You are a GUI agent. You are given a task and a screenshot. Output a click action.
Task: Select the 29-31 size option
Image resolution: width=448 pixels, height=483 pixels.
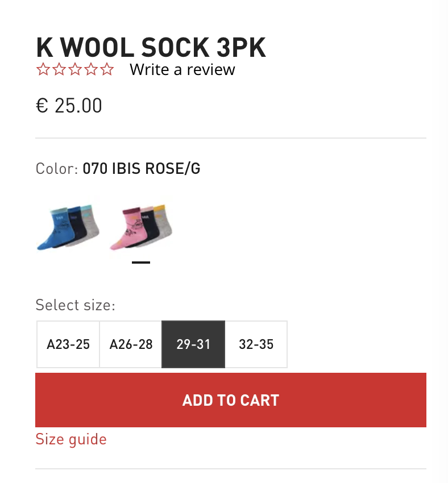pos(193,344)
